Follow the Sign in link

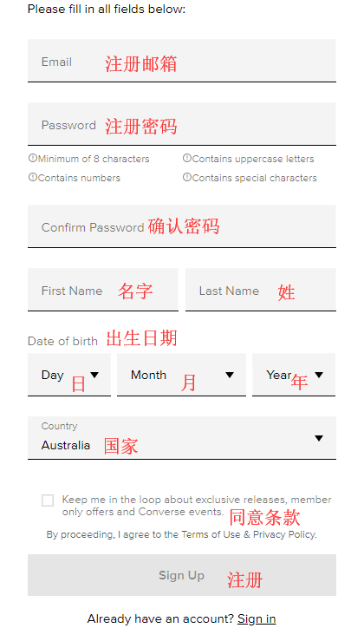(257, 618)
